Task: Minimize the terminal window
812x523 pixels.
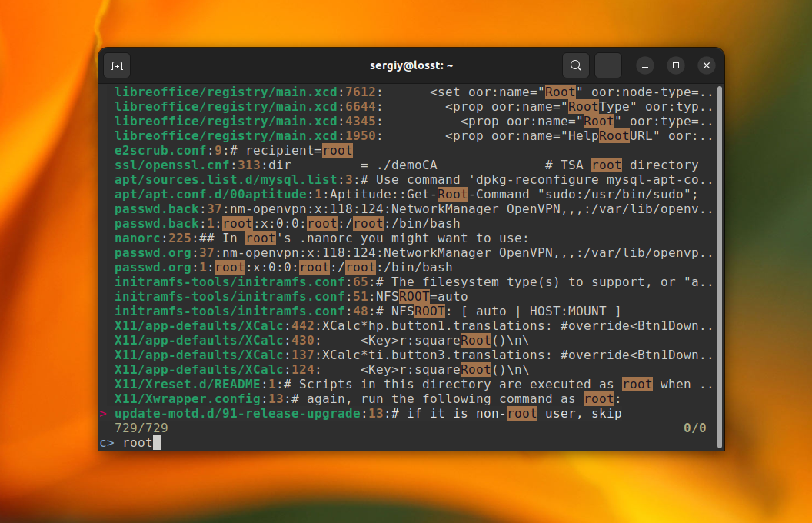Action: (x=644, y=66)
